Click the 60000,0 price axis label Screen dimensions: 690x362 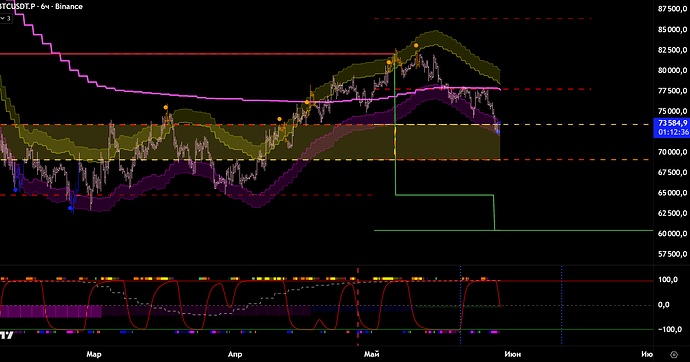pyautogui.click(x=672, y=234)
